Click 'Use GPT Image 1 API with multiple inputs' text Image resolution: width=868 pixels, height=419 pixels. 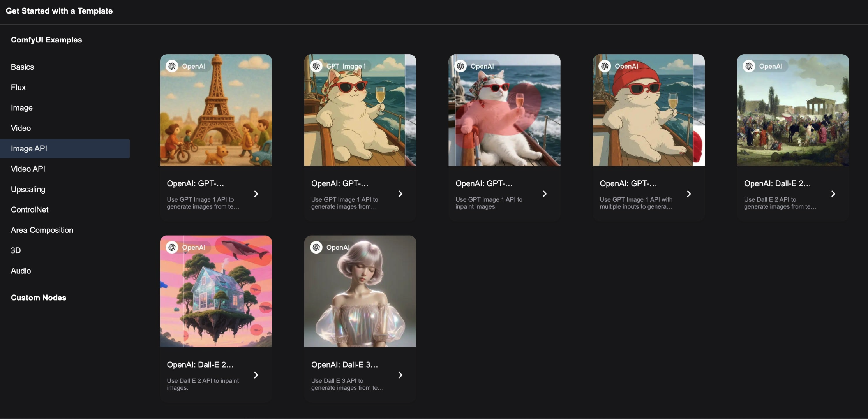tap(636, 203)
